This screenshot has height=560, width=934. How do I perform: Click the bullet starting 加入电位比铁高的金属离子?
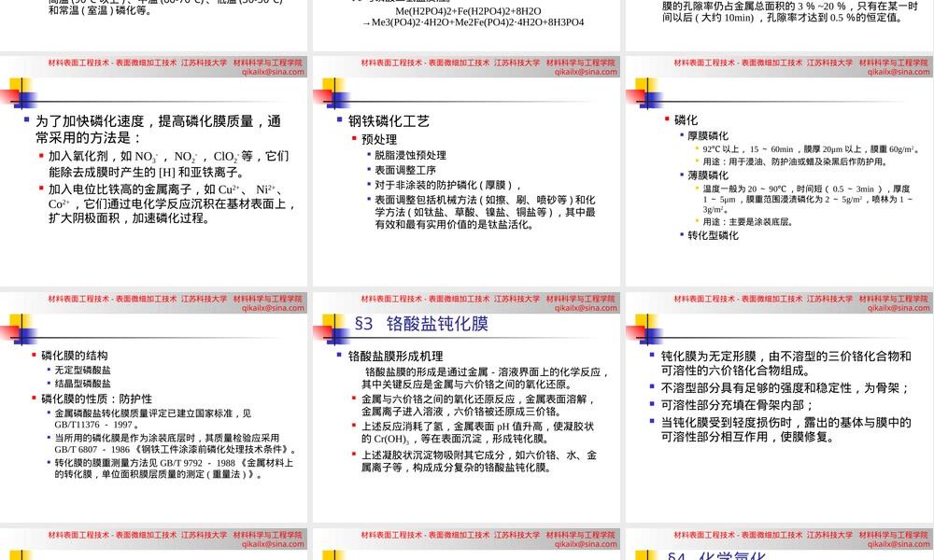pyautogui.click(x=172, y=203)
